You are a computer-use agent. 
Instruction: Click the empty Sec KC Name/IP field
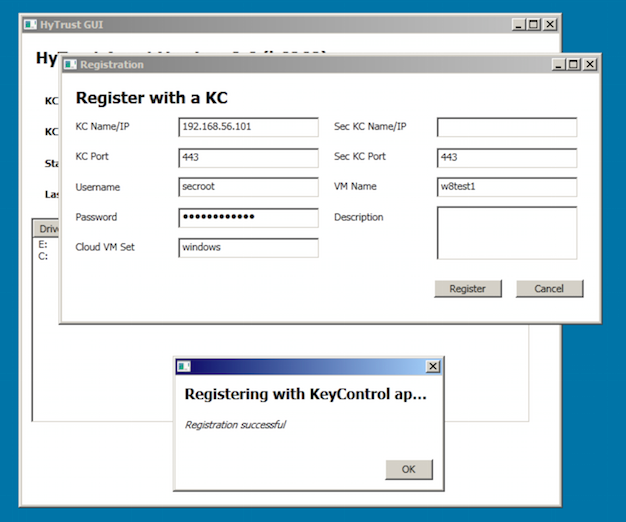click(x=507, y=127)
